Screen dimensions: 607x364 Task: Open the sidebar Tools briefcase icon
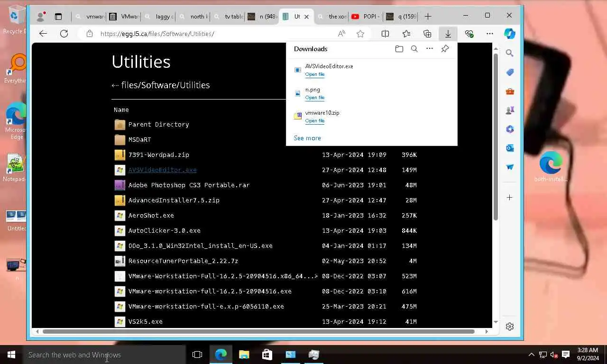pos(510,91)
